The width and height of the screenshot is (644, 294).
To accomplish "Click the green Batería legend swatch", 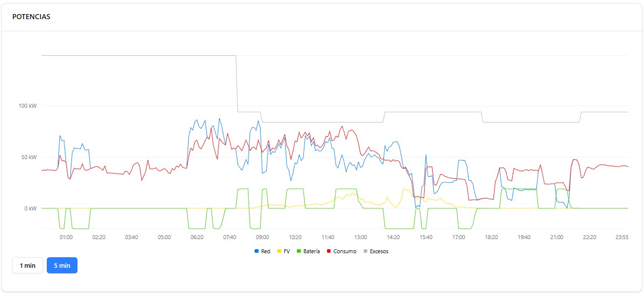I will coord(299,251).
